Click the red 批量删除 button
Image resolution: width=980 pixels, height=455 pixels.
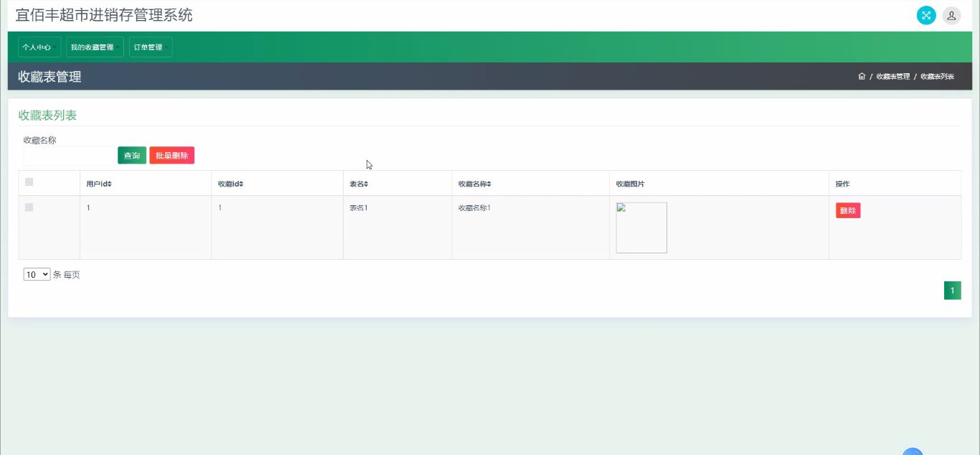(x=171, y=156)
